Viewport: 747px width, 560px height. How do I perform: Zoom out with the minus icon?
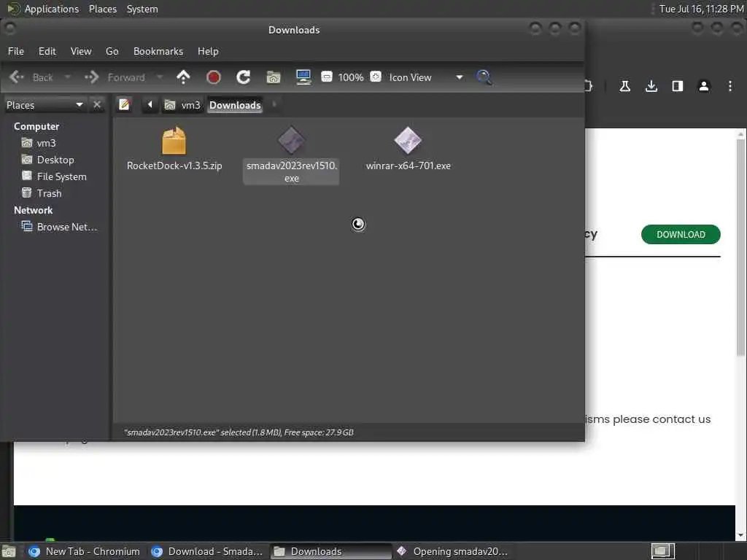click(326, 77)
